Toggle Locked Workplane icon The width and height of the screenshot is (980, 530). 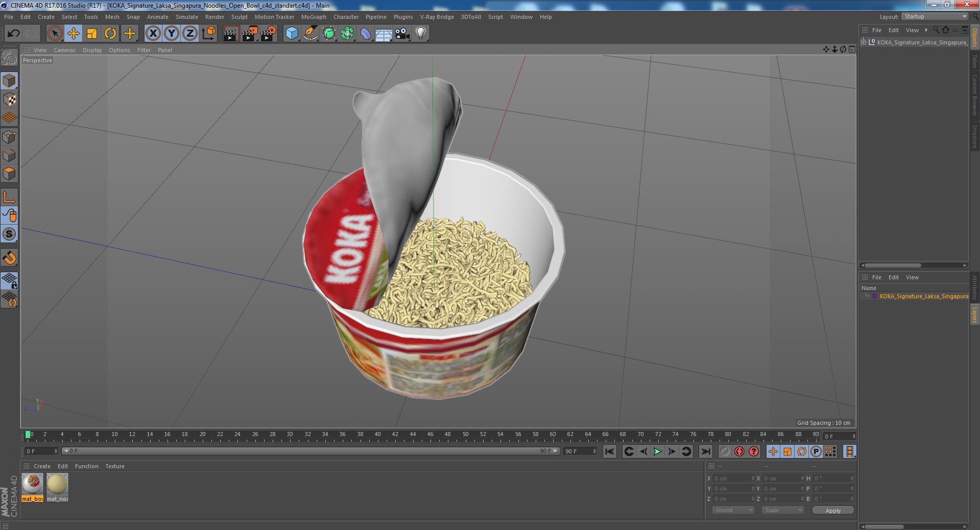(9, 281)
